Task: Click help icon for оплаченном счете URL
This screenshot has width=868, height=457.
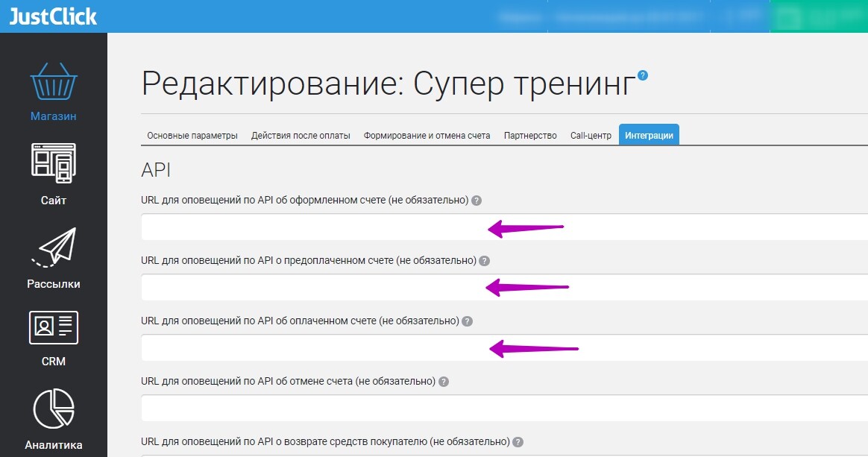Action: pos(468,321)
